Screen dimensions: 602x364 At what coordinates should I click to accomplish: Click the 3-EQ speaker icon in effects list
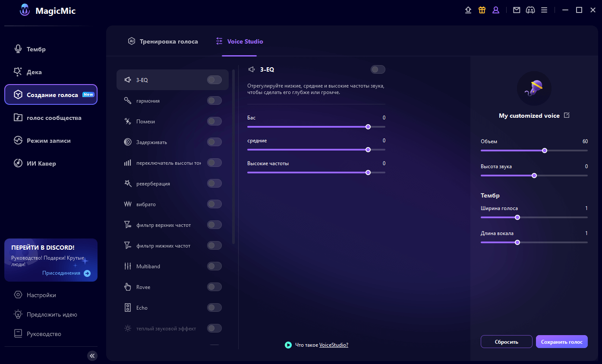[x=128, y=80]
